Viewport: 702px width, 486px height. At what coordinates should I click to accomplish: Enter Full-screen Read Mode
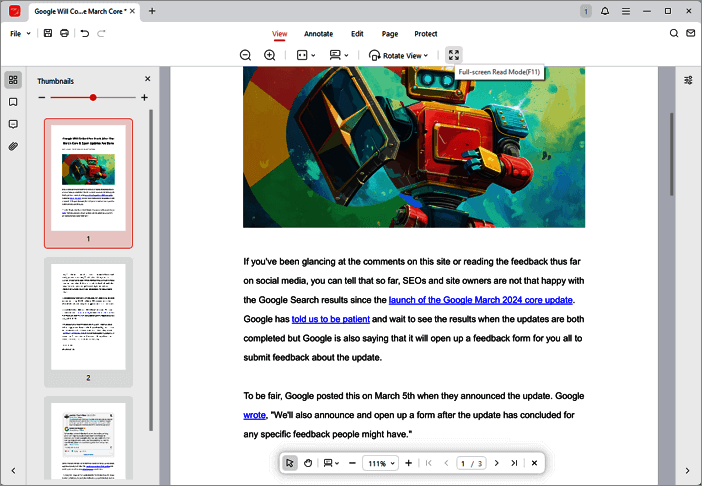(x=454, y=55)
